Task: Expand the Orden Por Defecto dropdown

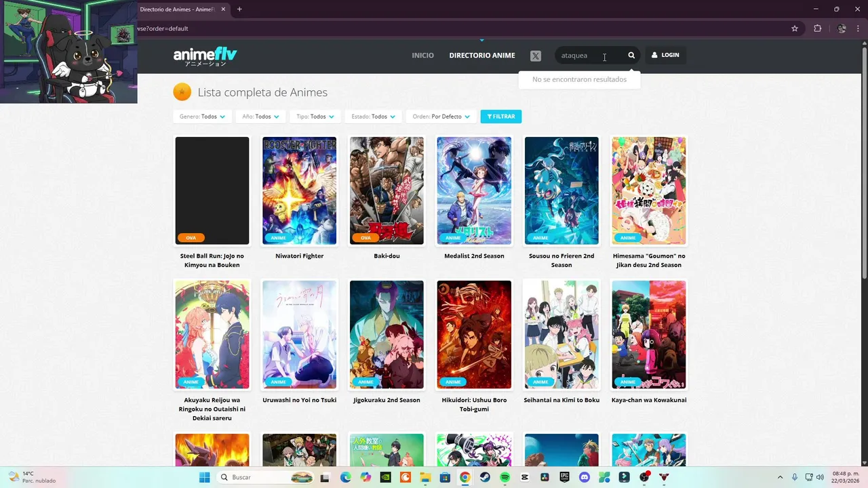Action: [x=441, y=117]
